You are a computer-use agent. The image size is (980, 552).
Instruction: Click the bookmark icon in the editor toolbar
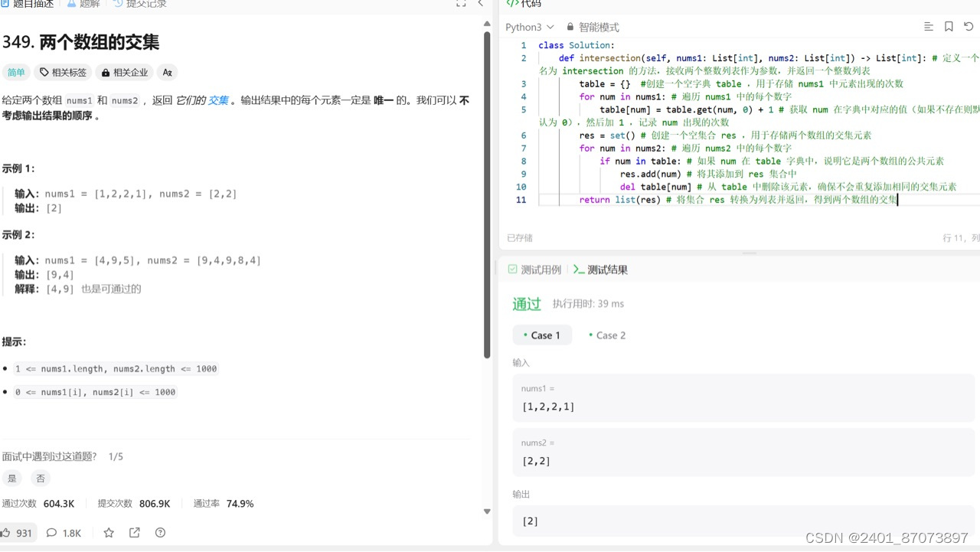tap(949, 27)
